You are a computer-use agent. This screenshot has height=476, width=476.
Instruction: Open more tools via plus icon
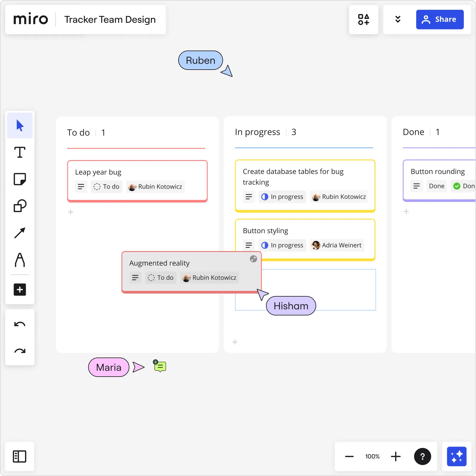click(20, 289)
